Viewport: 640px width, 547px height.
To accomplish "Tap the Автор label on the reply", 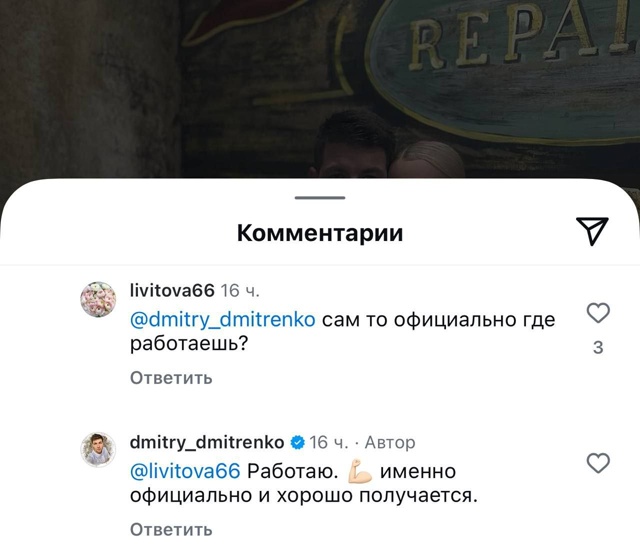I will click(x=390, y=442).
